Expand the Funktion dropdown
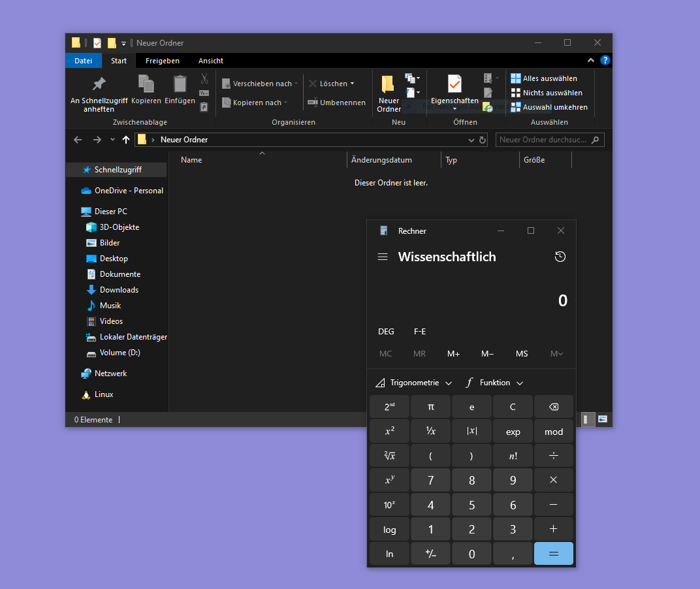This screenshot has width=700, height=589. tap(495, 383)
